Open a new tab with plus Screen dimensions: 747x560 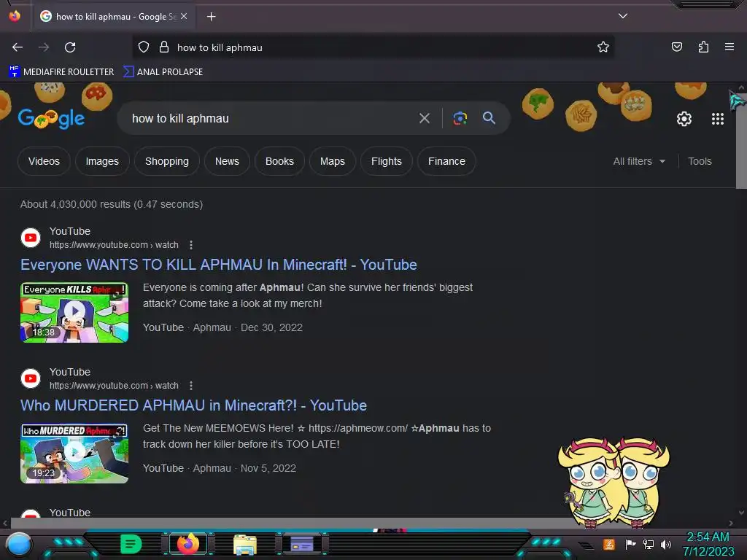211,17
